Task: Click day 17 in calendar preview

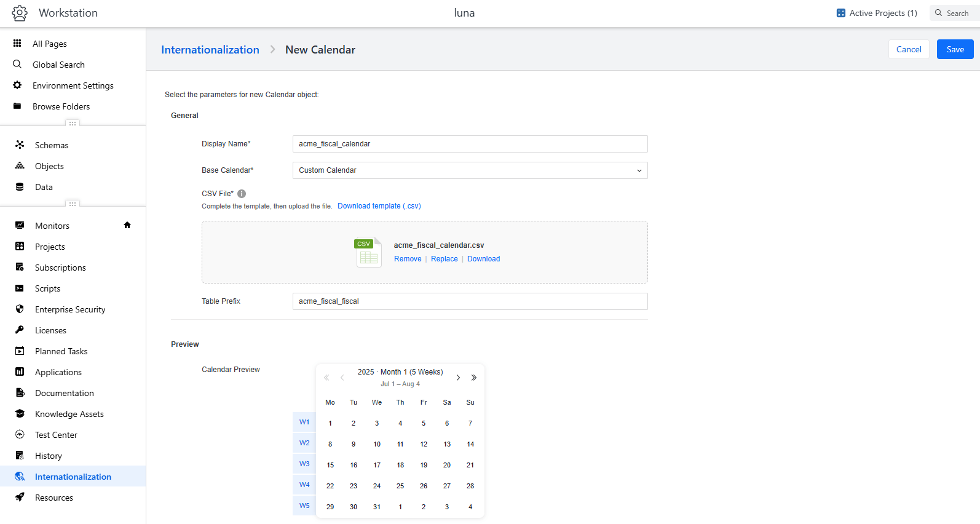Action: coord(377,465)
